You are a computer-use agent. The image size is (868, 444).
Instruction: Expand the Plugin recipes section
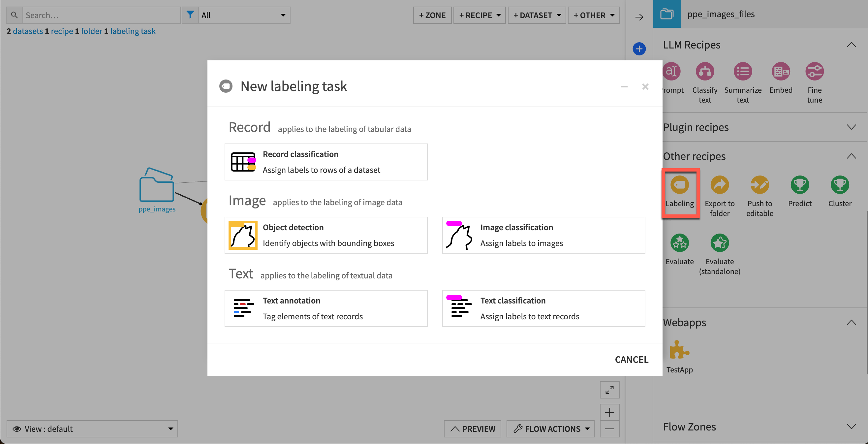click(852, 127)
